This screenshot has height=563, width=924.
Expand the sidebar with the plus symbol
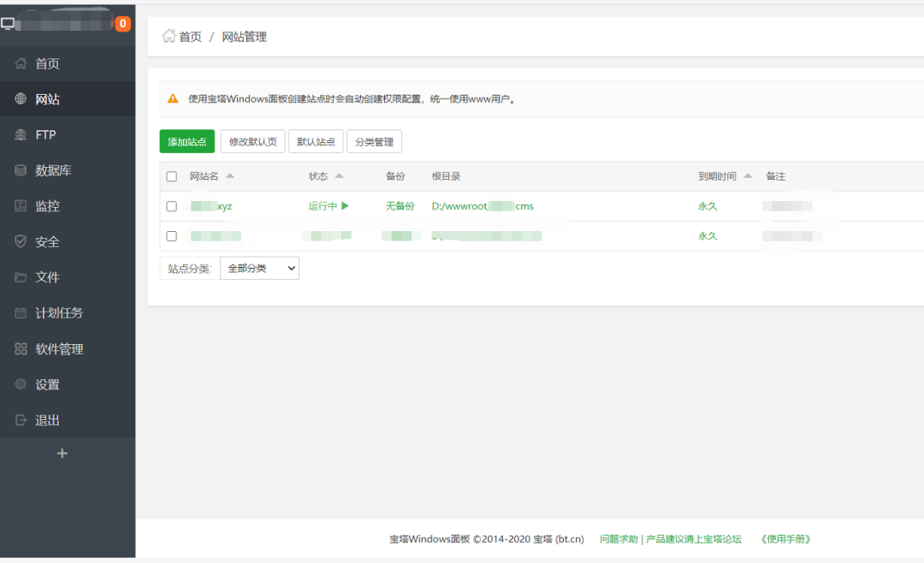(61, 453)
